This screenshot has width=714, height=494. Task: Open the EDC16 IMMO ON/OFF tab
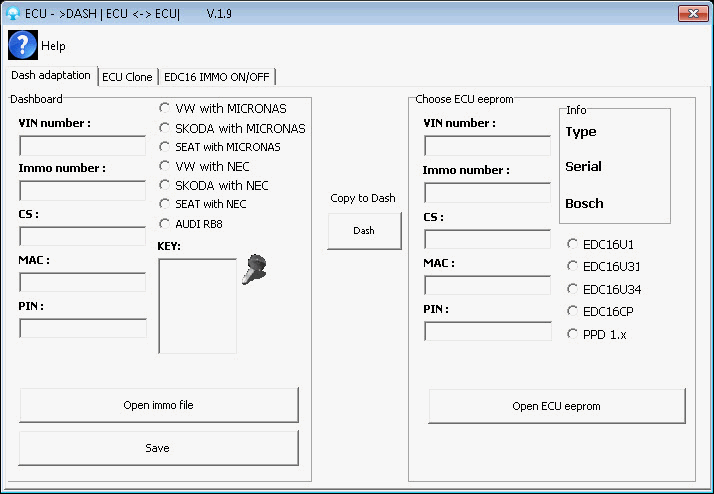217,76
